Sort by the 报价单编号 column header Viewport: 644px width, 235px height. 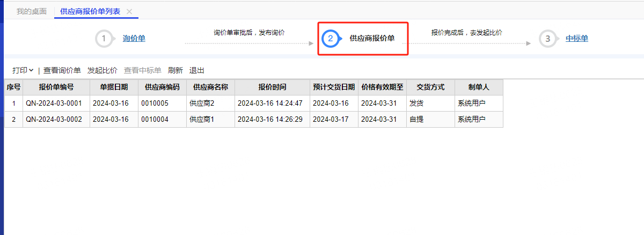click(x=56, y=87)
